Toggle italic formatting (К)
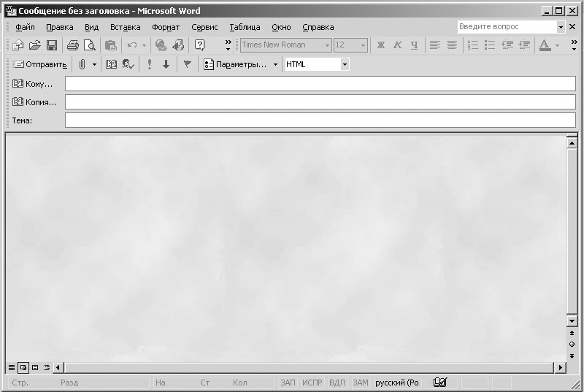The width and height of the screenshot is (584, 392). (398, 45)
